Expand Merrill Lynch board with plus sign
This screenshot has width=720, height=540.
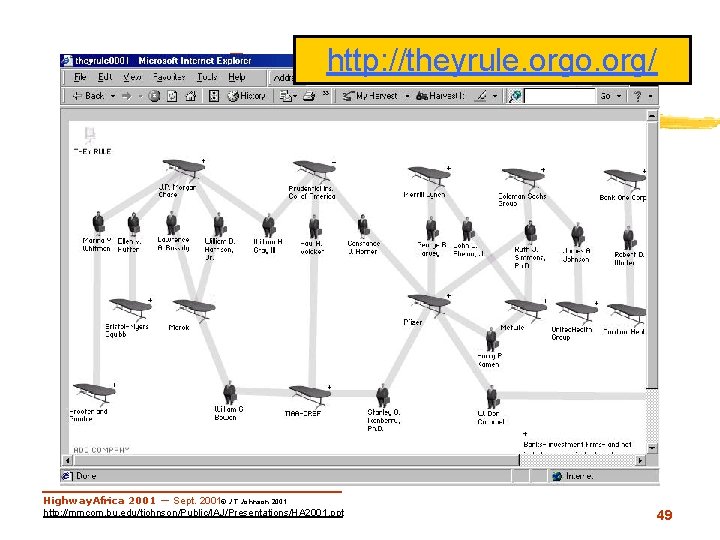tap(449, 169)
